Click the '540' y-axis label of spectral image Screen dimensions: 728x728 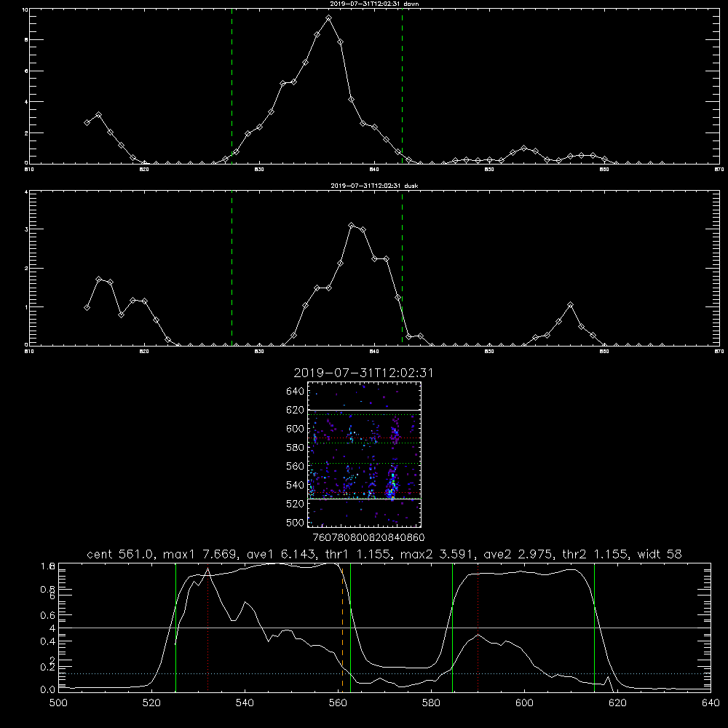click(x=296, y=485)
